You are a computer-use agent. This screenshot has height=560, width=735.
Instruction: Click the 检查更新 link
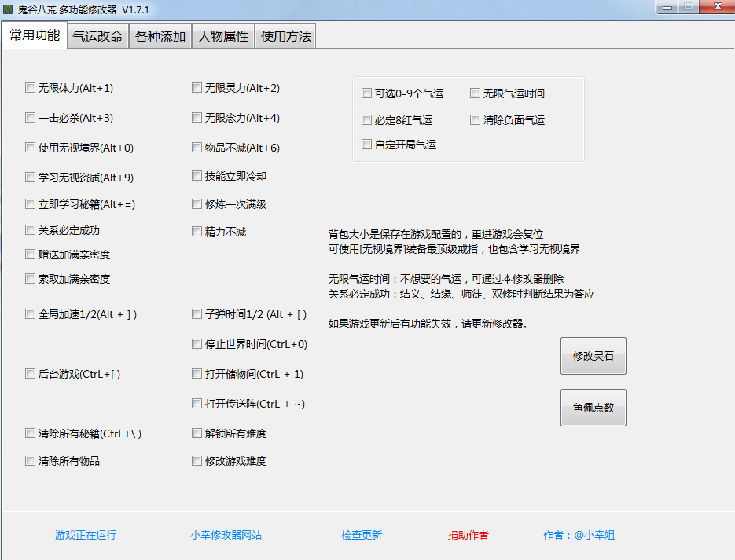361,535
